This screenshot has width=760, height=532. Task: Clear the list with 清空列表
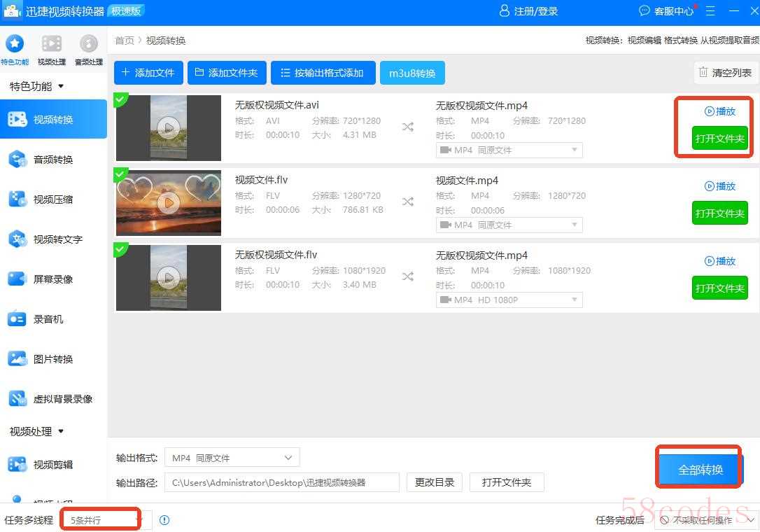click(x=725, y=73)
